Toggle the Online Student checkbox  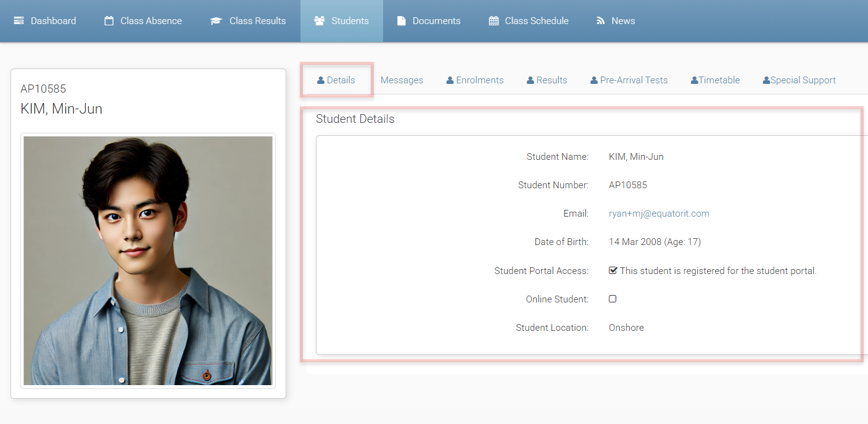(613, 299)
